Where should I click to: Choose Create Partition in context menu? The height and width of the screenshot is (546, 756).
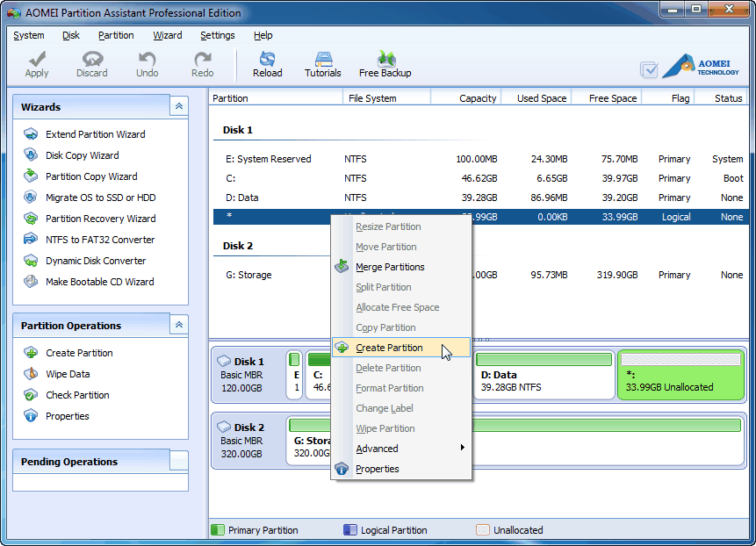(401, 348)
